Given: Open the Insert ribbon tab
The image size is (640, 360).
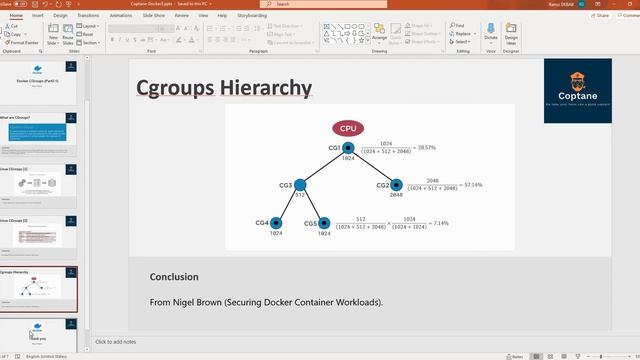Looking at the screenshot, I should [x=38, y=16].
